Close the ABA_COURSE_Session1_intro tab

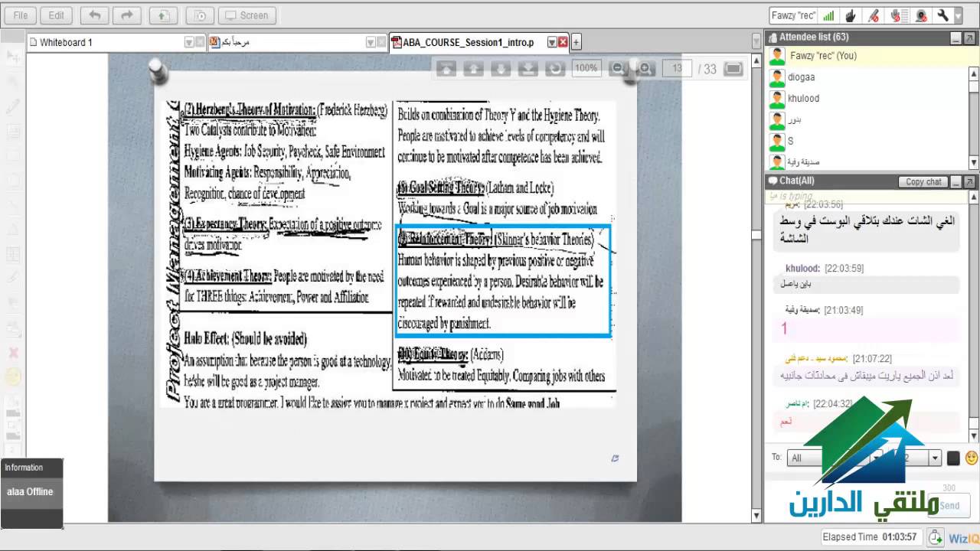point(563,43)
